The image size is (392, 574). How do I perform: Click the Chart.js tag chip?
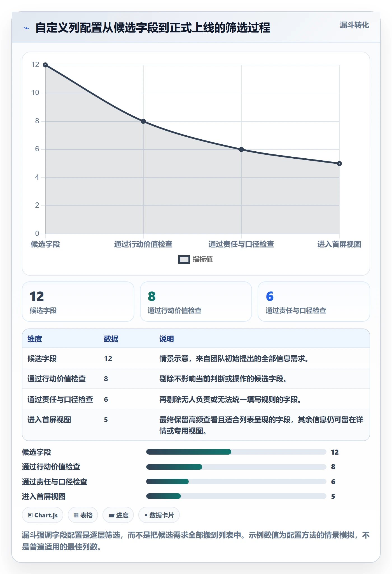(43, 515)
